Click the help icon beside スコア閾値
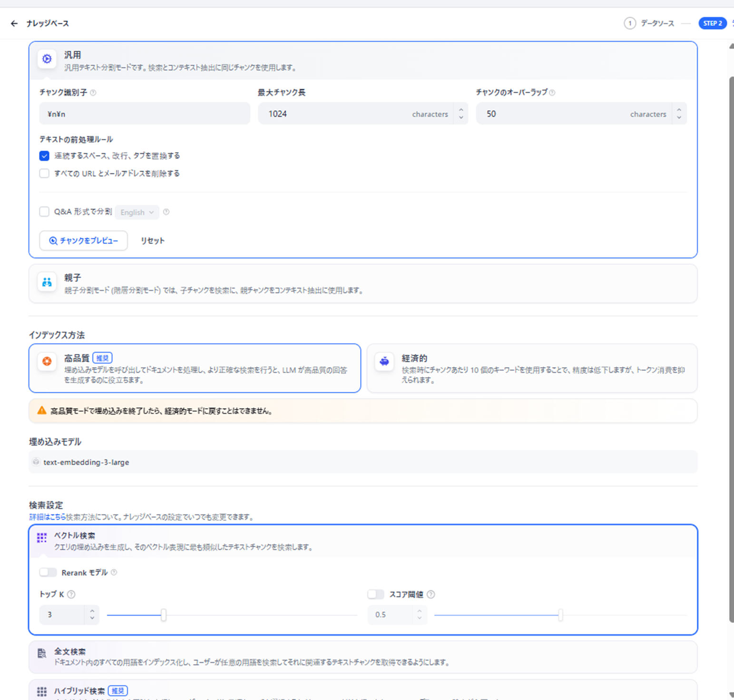 (x=431, y=594)
